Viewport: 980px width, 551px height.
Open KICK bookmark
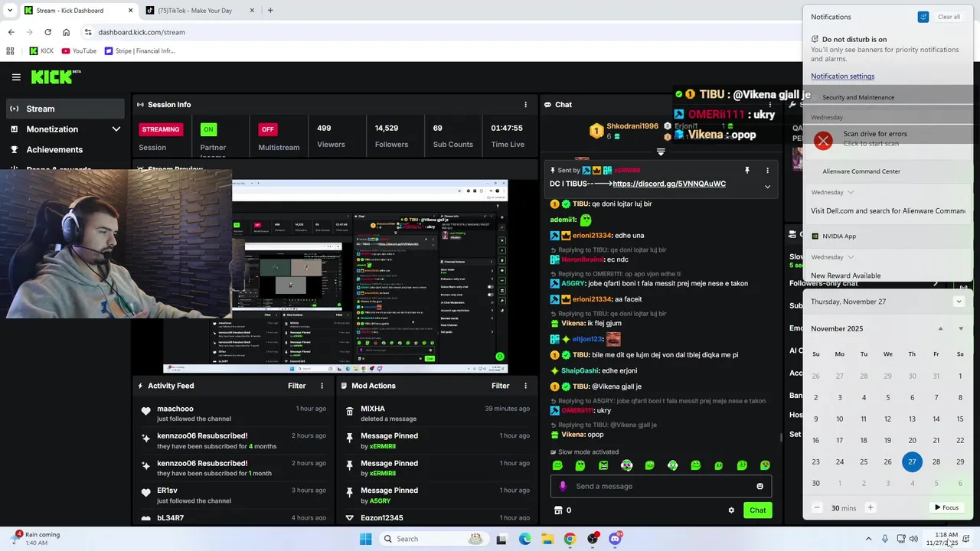click(41, 51)
